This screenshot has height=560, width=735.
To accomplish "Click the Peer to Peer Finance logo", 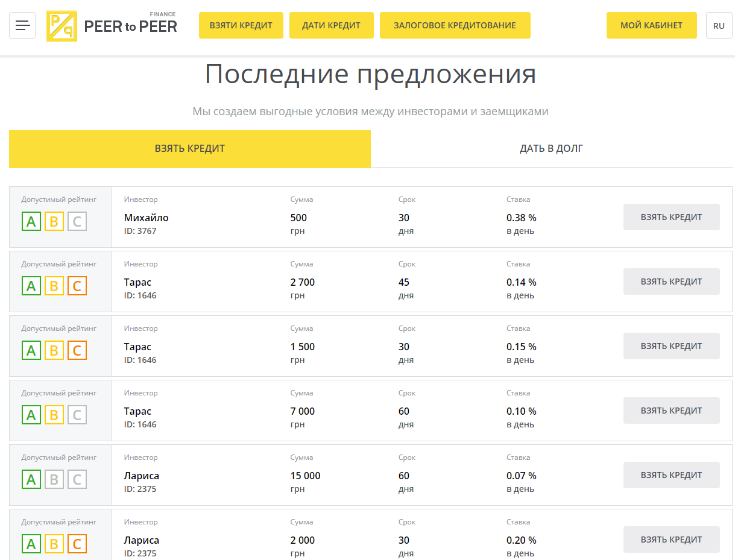I will 112,26.
